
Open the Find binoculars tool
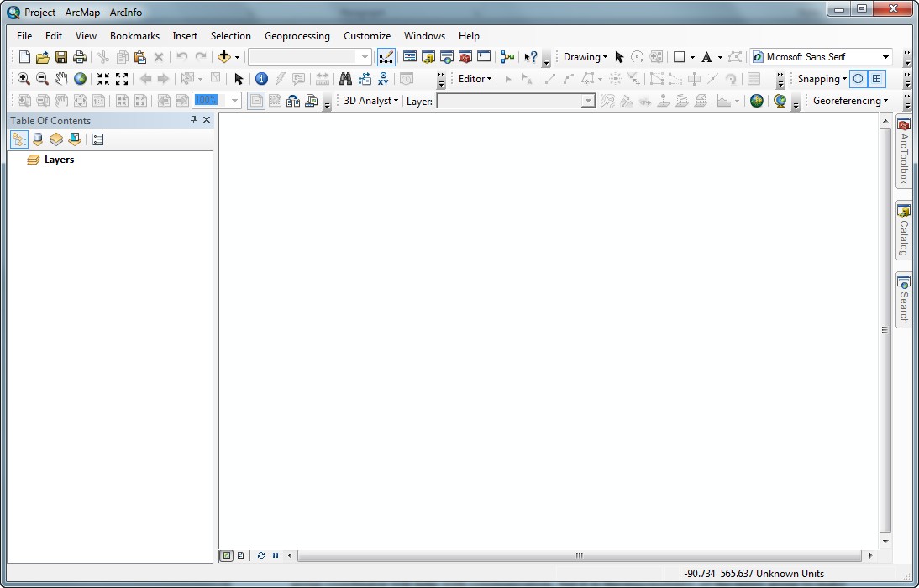(344, 79)
